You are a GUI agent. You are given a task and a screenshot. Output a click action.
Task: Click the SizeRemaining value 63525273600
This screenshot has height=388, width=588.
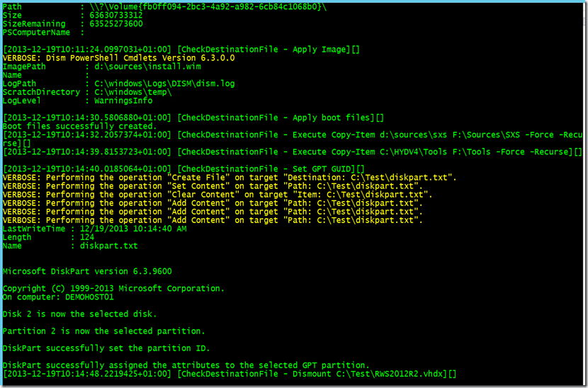pos(116,23)
